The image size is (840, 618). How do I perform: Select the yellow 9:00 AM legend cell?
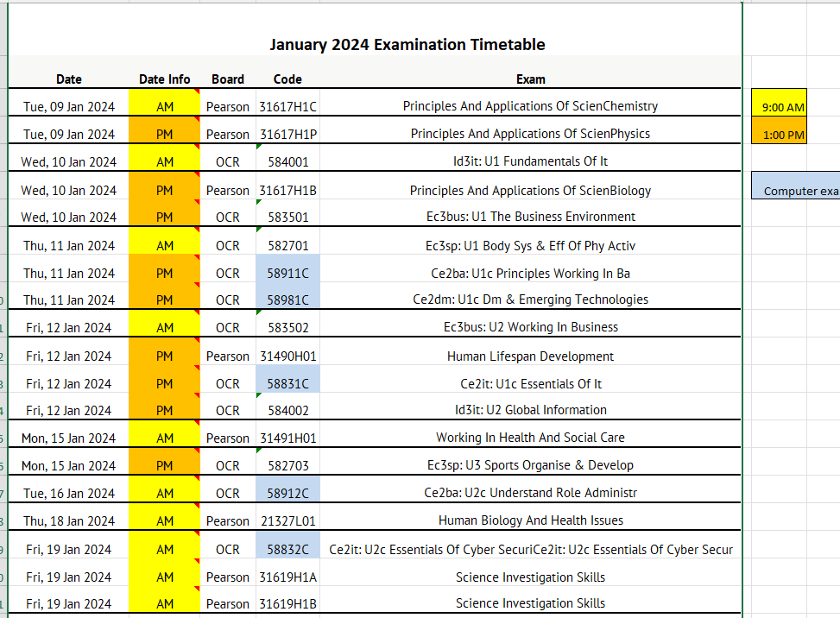tap(779, 106)
